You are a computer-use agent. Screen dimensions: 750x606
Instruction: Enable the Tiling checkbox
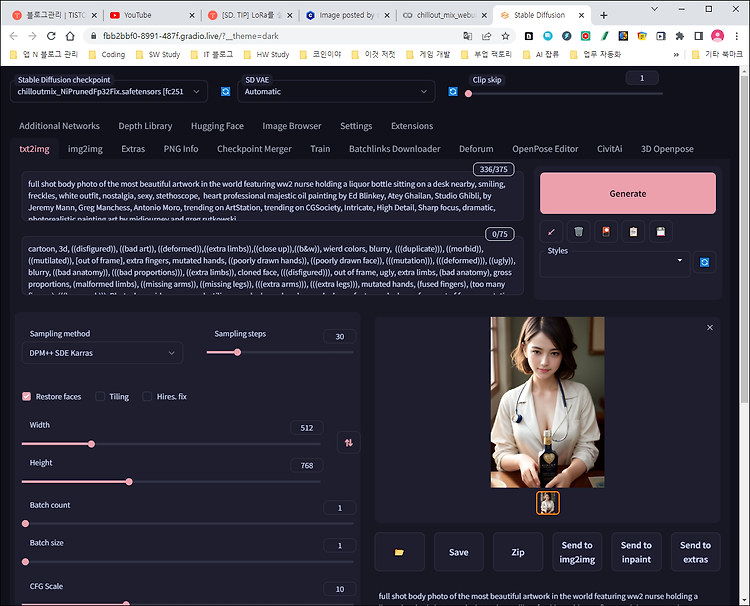pos(100,397)
